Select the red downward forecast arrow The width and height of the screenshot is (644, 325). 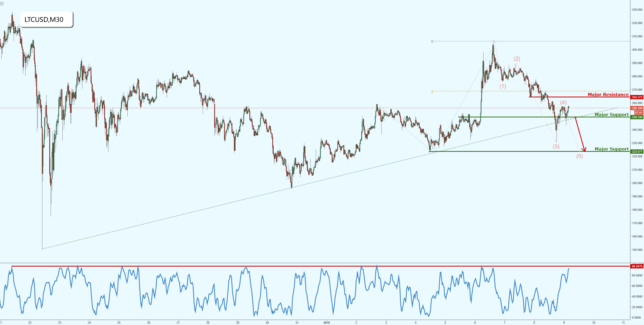click(x=580, y=134)
